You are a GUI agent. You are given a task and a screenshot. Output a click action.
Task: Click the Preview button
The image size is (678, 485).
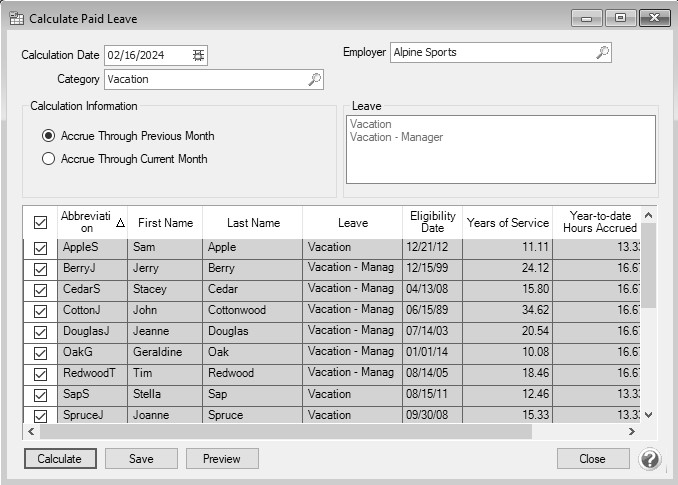point(221,459)
